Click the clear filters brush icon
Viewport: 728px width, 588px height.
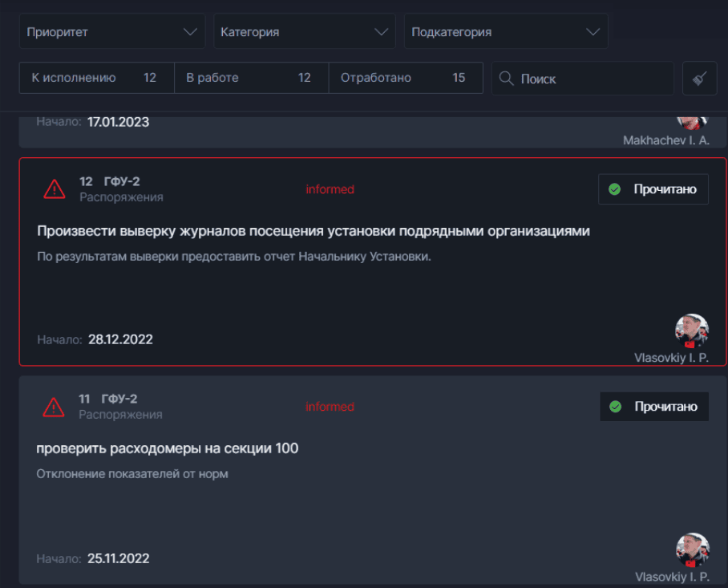coord(700,78)
